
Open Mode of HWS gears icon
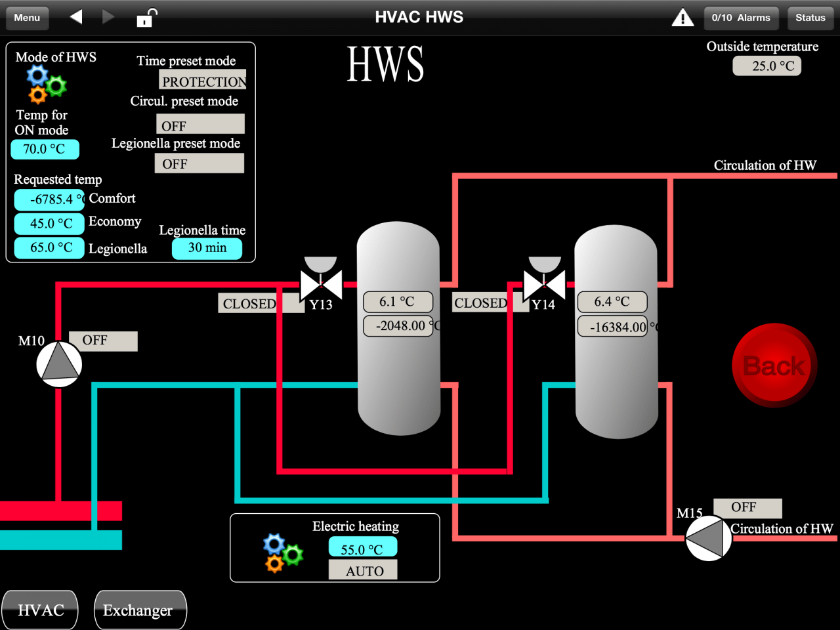46,85
